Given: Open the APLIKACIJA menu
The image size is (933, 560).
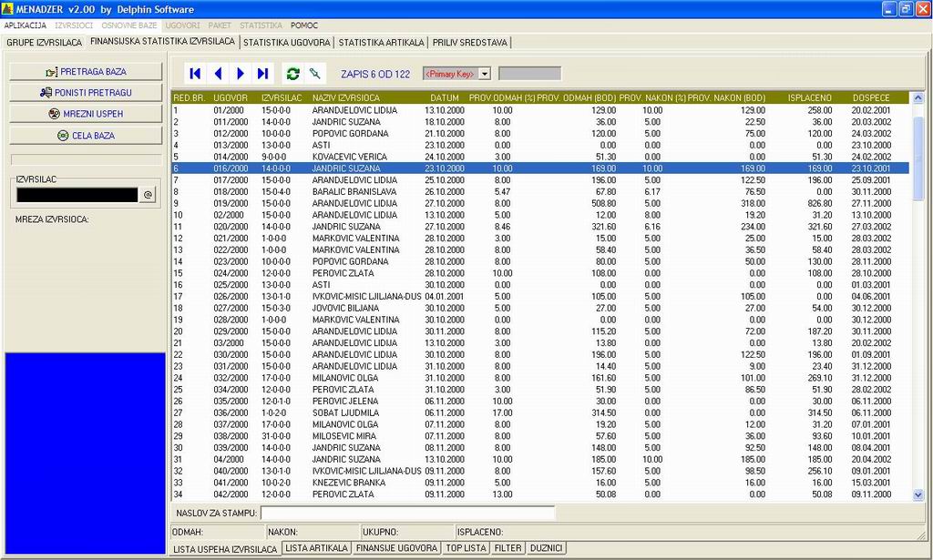Looking at the screenshot, I should (x=25, y=25).
